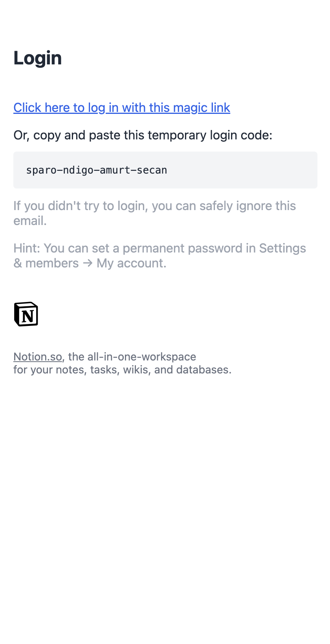Open the Notion.so footer link

point(38,357)
